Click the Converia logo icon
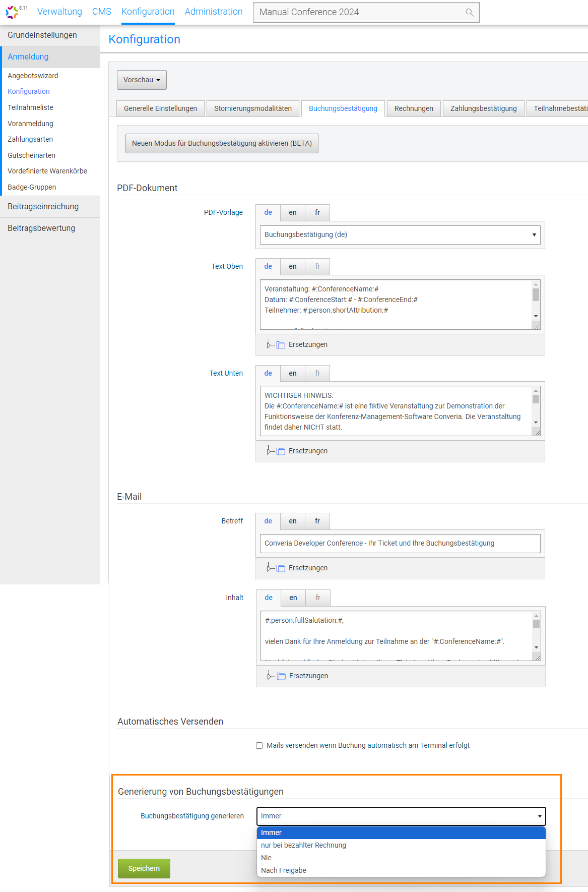Screen dimensions: 588x892 [x=12, y=12]
